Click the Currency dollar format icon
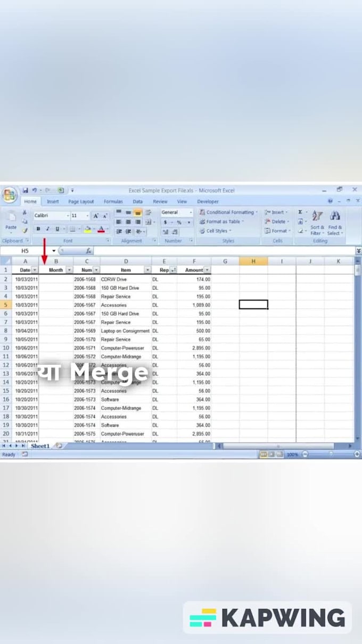Viewport: 362px width, 644px height. point(166,222)
